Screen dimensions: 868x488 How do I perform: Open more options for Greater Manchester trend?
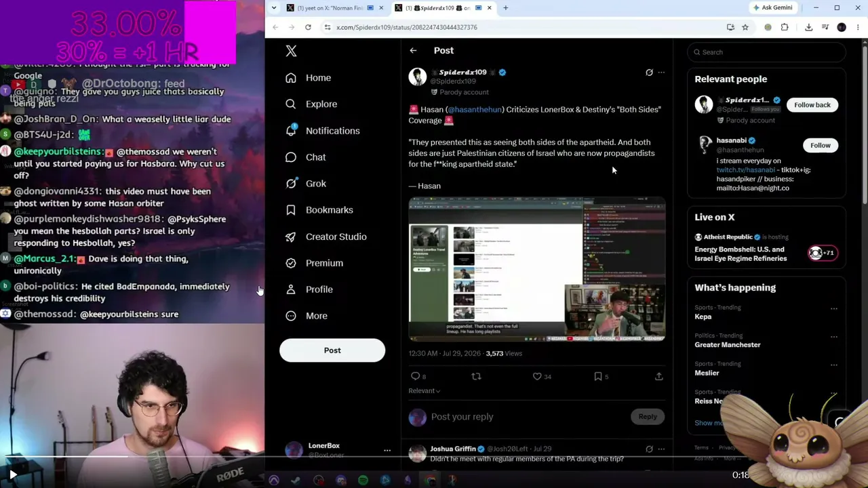point(834,337)
